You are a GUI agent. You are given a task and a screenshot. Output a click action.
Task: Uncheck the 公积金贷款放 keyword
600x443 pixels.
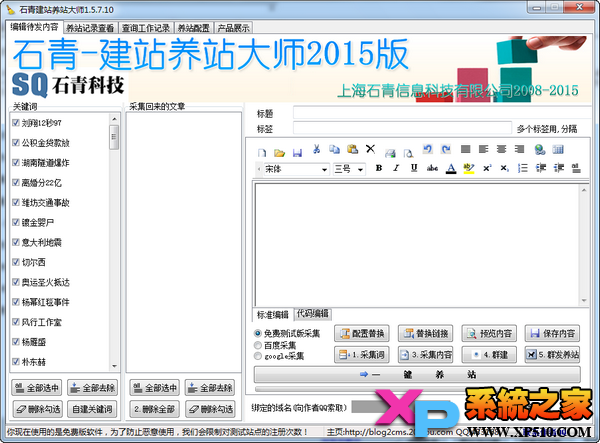[16, 143]
